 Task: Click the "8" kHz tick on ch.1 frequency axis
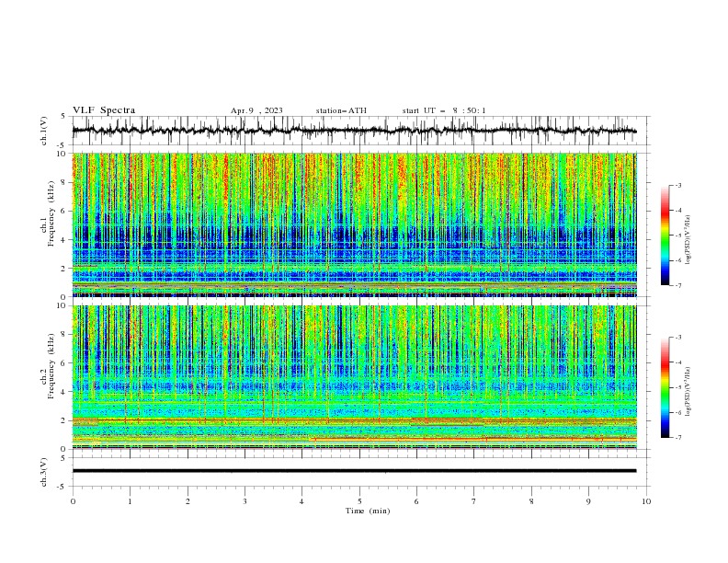[x=64, y=182]
